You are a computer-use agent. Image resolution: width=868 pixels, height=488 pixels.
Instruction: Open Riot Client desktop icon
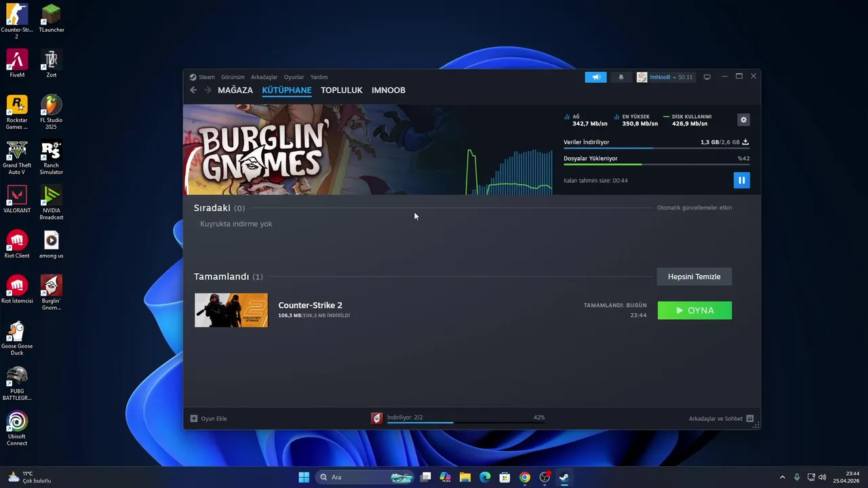(x=17, y=245)
